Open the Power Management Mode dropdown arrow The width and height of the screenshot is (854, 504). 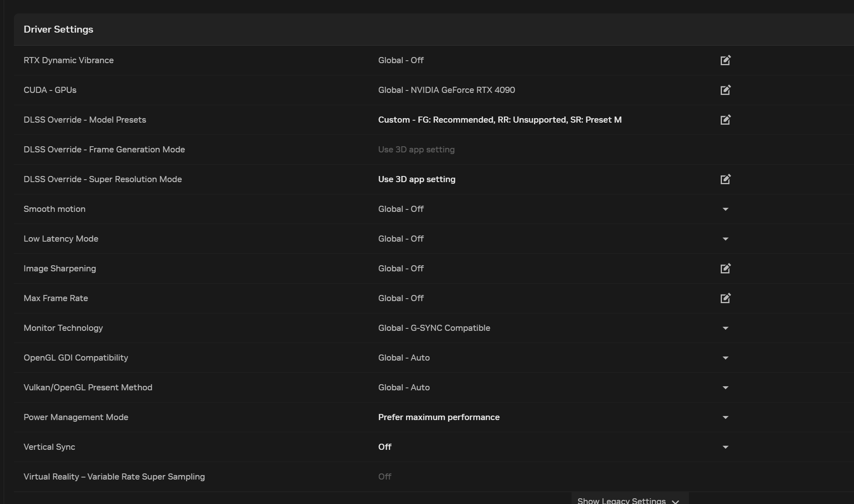[725, 417]
